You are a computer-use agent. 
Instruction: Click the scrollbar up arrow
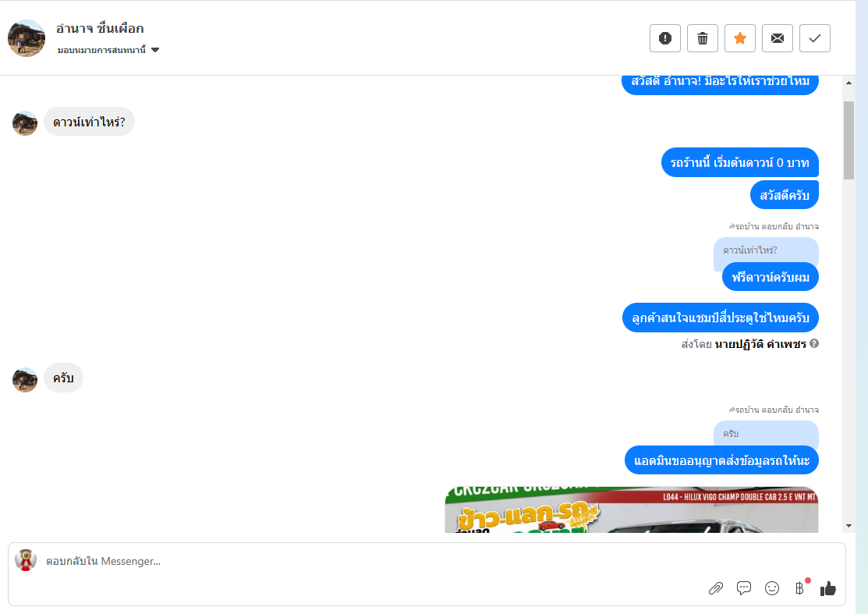click(x=849, y=83)
